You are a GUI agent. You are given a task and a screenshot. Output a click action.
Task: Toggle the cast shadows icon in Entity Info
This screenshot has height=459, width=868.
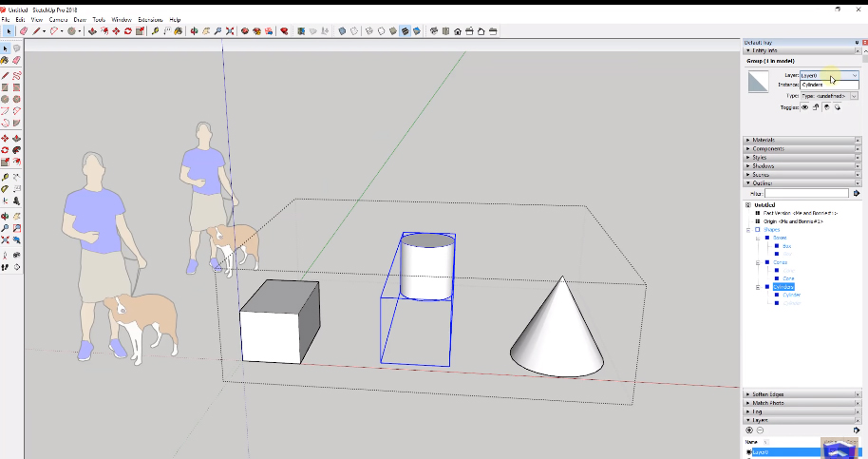pos(826,107)
